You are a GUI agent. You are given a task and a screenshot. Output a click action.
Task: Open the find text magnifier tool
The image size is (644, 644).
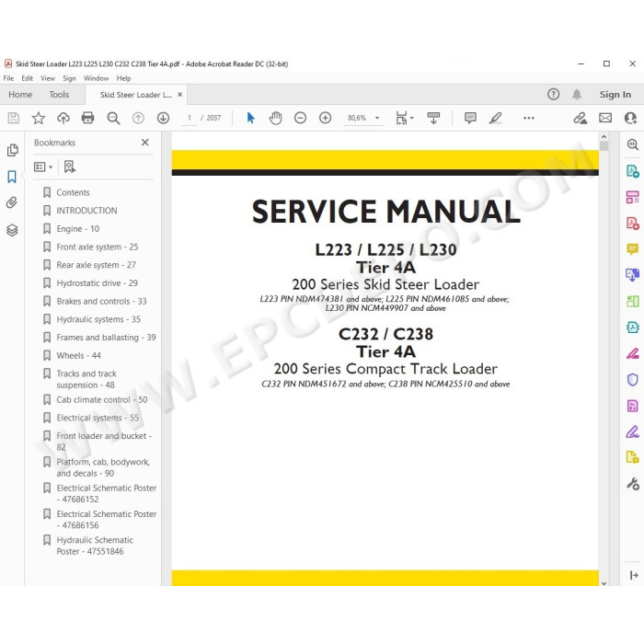(113, 118)
